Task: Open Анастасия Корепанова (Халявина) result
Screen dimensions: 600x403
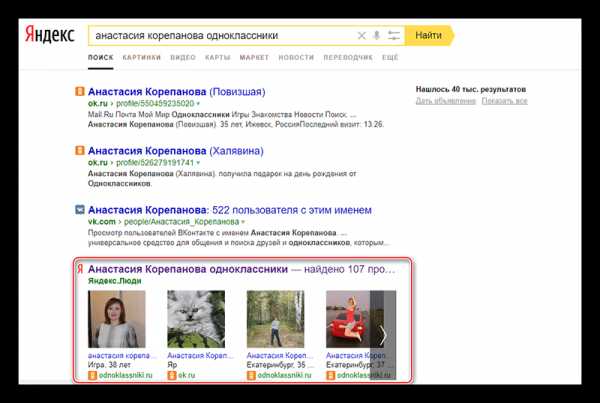Action: coord(176,151)
